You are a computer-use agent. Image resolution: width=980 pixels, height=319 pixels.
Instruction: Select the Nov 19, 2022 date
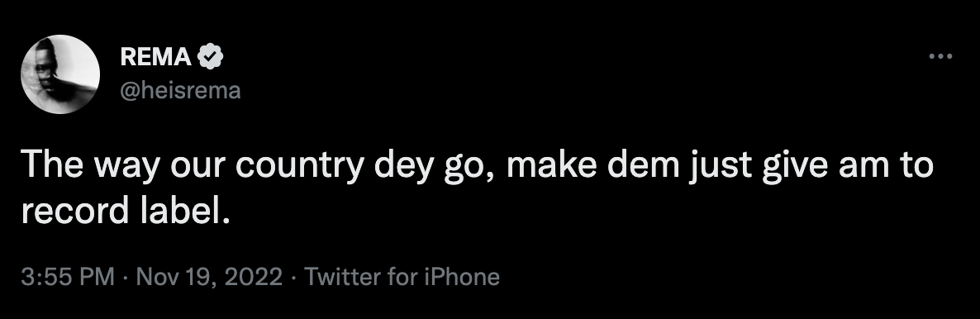[209, 277]
